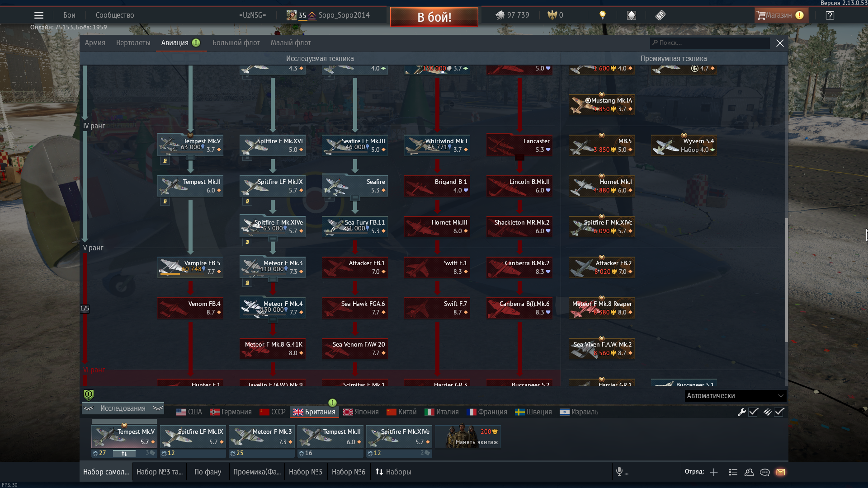Image resolution: width=868 pixels, height=488 pixels.
Task: Select the Sea Fury FB.11 aircraft
Action: (x=355, y=227)
